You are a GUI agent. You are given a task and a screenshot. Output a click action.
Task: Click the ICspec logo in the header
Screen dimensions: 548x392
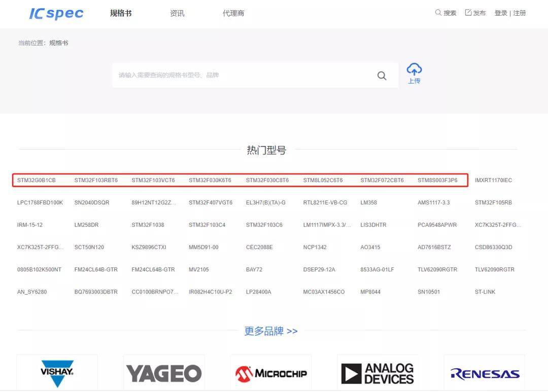pos(56,13)
